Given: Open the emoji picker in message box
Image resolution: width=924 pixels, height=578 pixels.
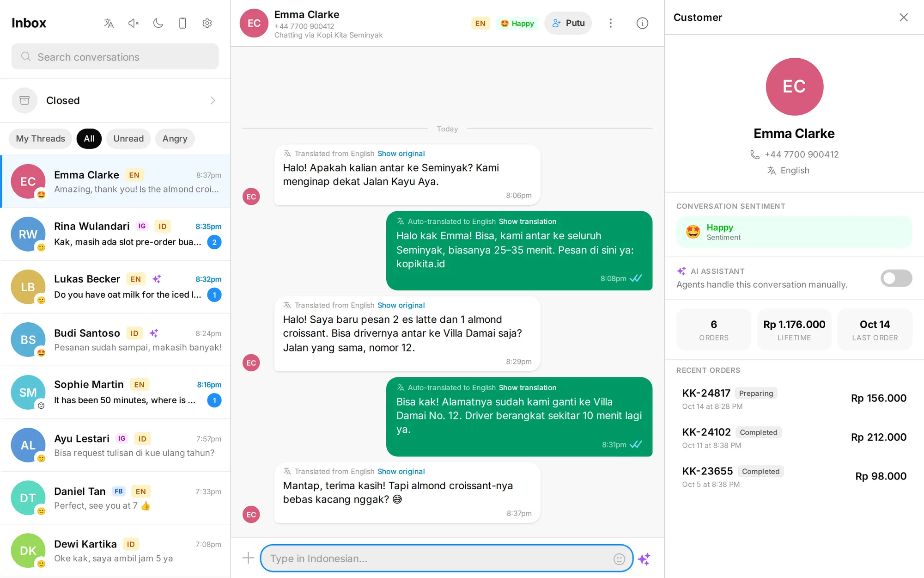Looking at the screenshot, I should point(619,559).
